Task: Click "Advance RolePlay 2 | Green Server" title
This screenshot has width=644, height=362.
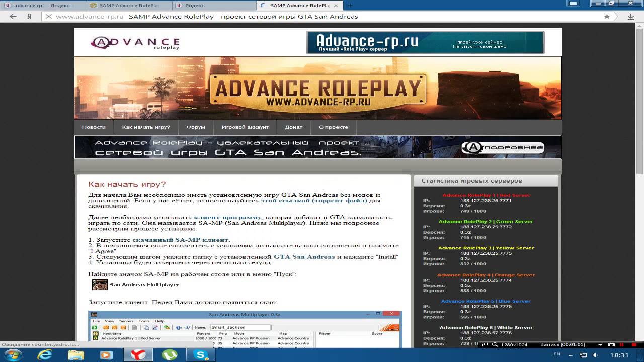Action: click(486, 222)
